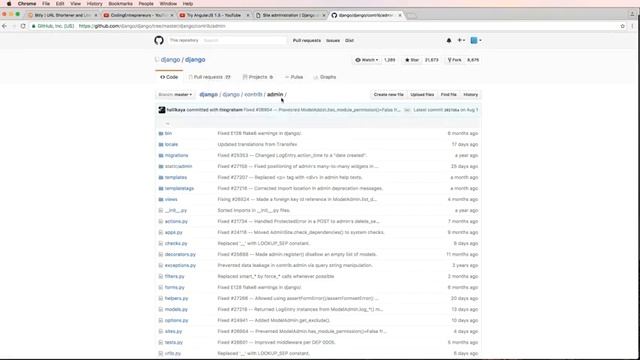Open the Chrome People menu
This screenshot has width=640, height=360.
pyautogui.click(x=146, y=4)
